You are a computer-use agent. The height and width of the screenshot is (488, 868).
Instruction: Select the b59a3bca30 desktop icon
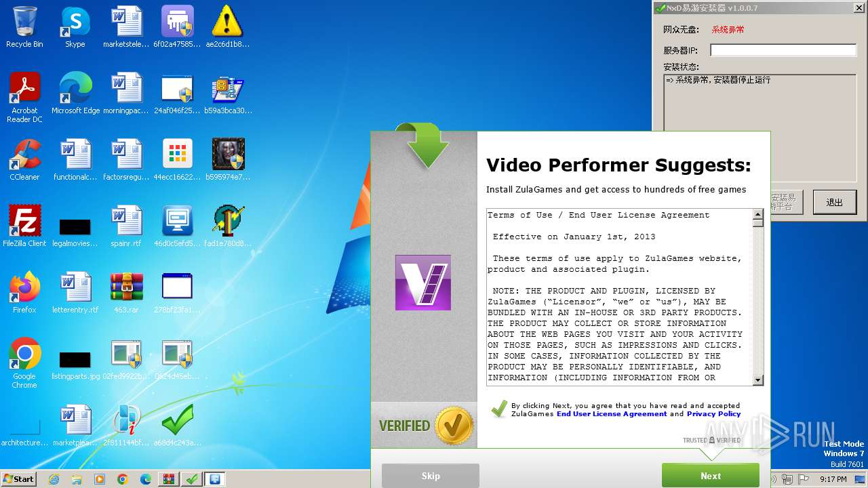[x=227, y=94]
